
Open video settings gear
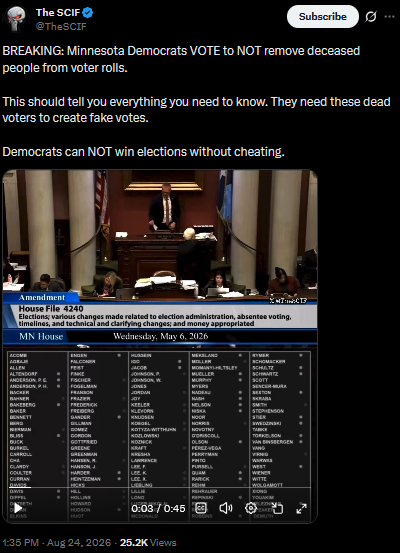(251, 508)
